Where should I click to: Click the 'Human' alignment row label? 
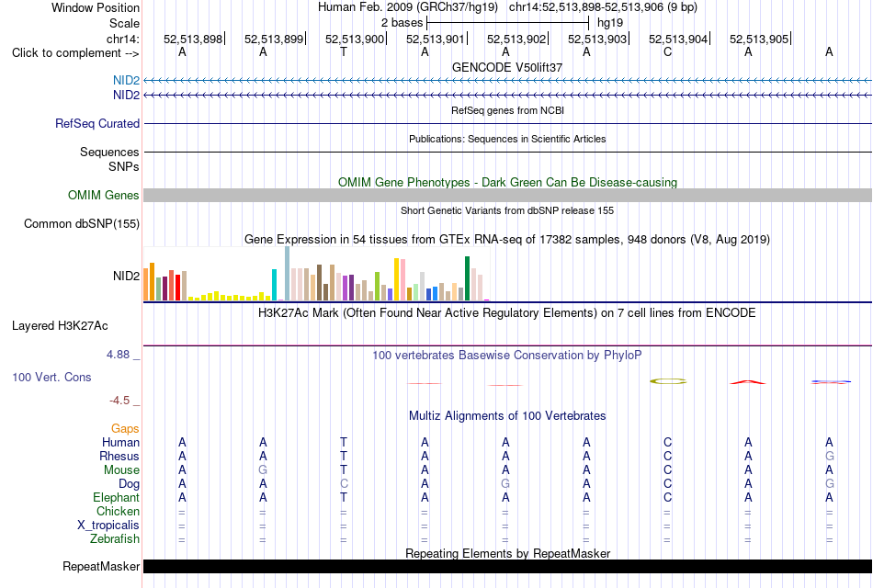(120, 442)
